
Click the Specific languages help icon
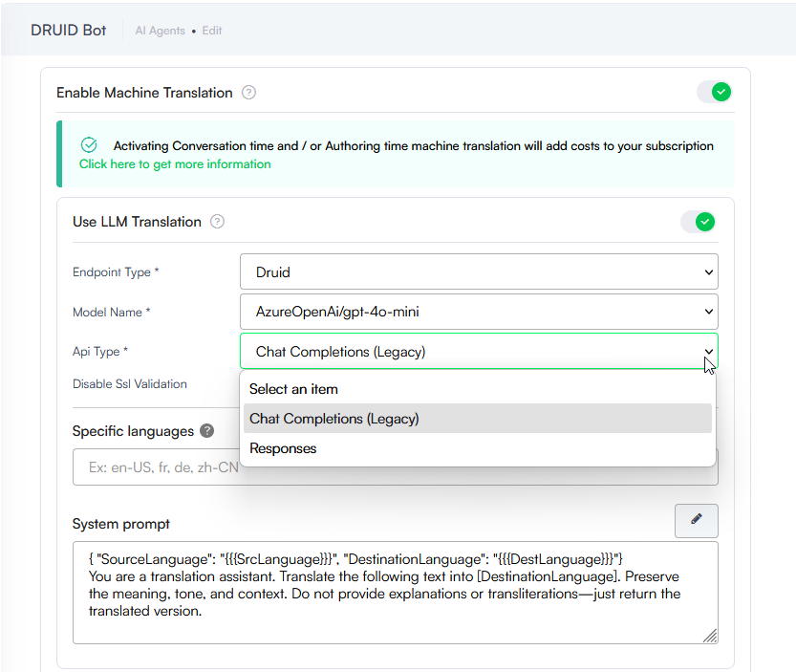tap(207, 431)
